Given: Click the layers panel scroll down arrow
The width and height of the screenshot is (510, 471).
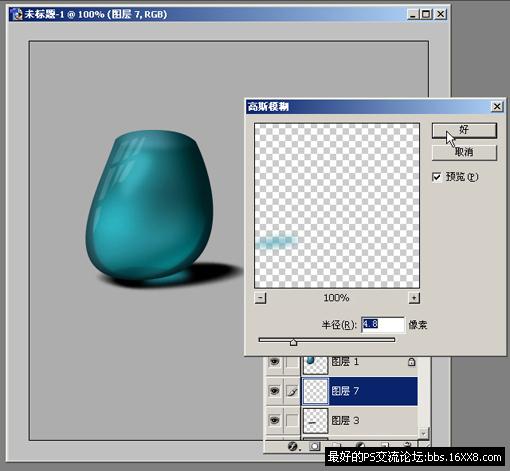Looking at the screenshot, I should (x=423, y=434).
